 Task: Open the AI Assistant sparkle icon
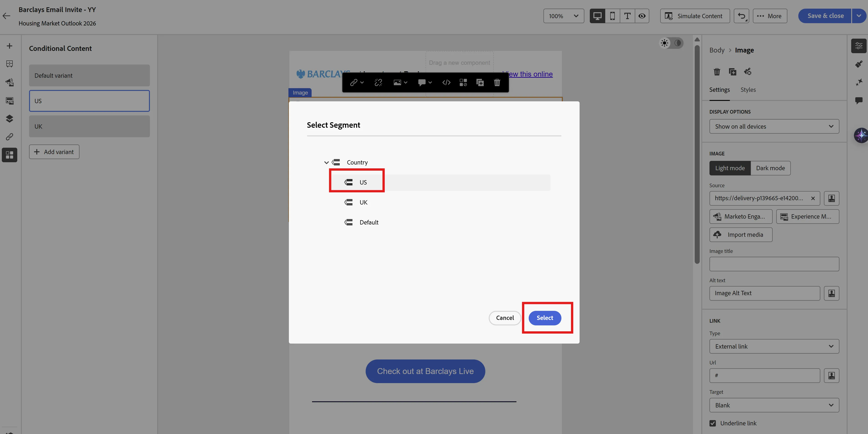(861, 136)
